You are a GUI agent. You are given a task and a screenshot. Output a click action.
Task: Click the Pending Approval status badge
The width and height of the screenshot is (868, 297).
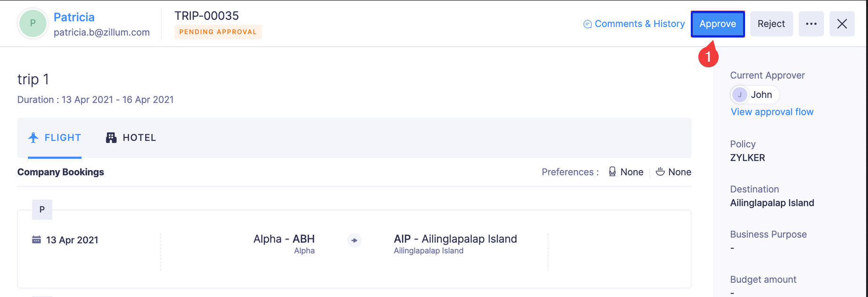click(218, 32)
